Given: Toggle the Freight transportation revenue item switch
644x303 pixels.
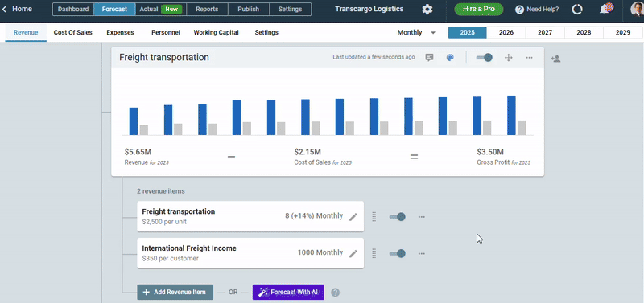Looking at the screenshot, I should [397, 217].
